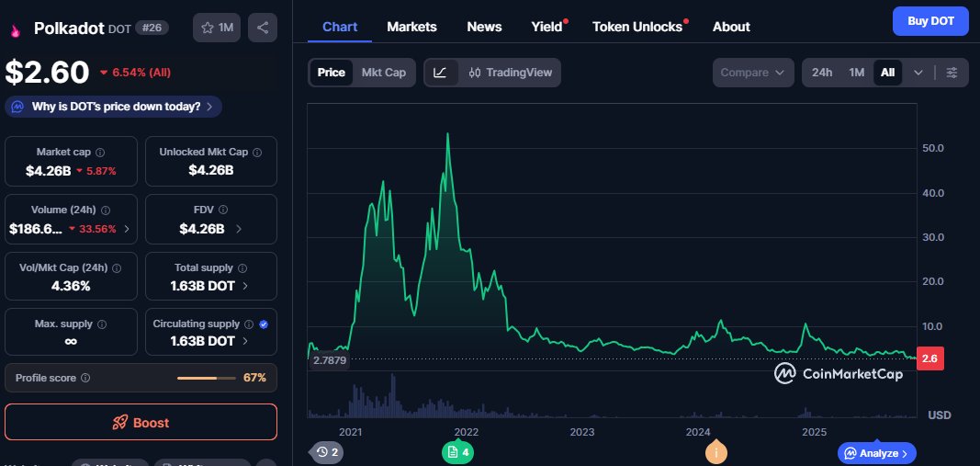The image size is (980, 466).
Task: Show Profile score info icon
Action: pyautogui.click(x=85, y=378)
